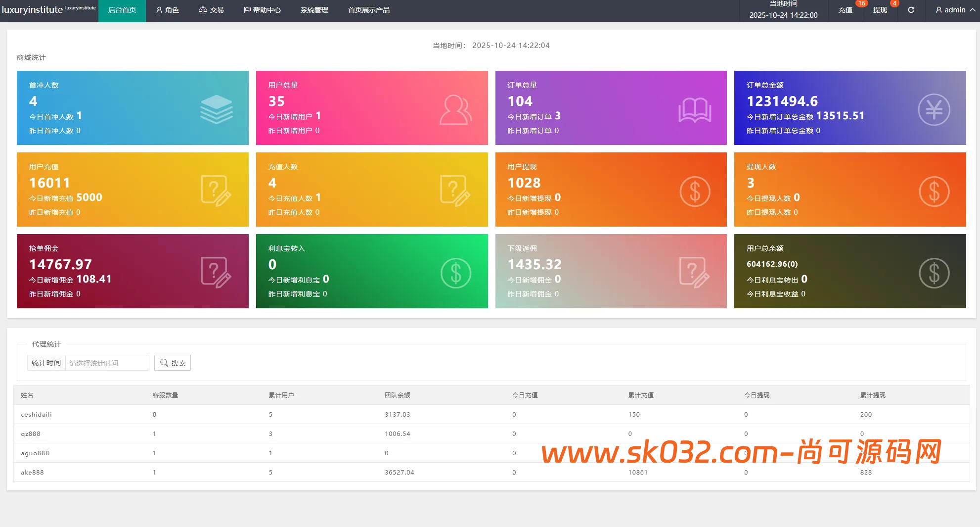The width and height of the screenshot is (980, 527).
Task: Open 提现 notifications with badge 4
Action: (x=880, y=10)
